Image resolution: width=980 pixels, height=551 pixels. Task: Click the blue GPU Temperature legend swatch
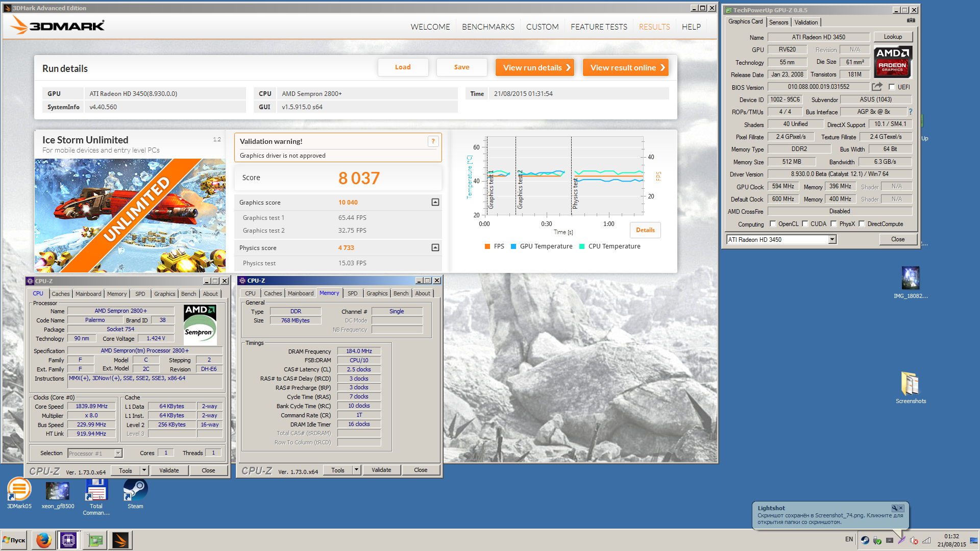[x=513, y=246]
